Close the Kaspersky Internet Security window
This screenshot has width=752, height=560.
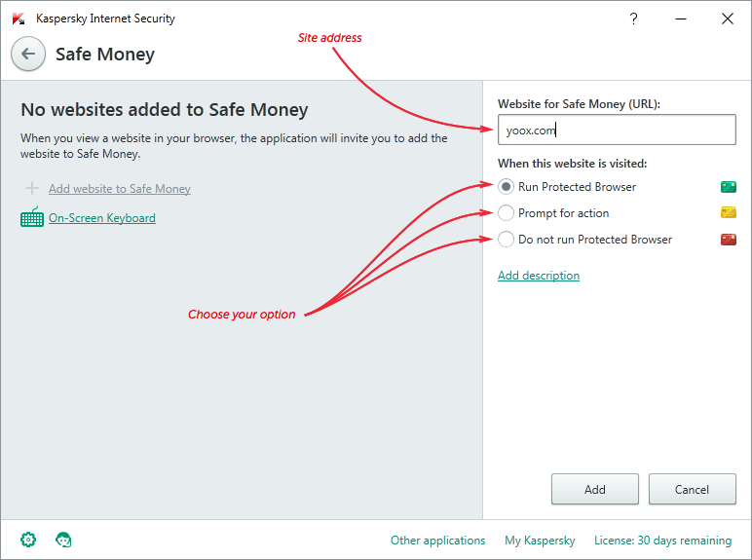[728, 19]
